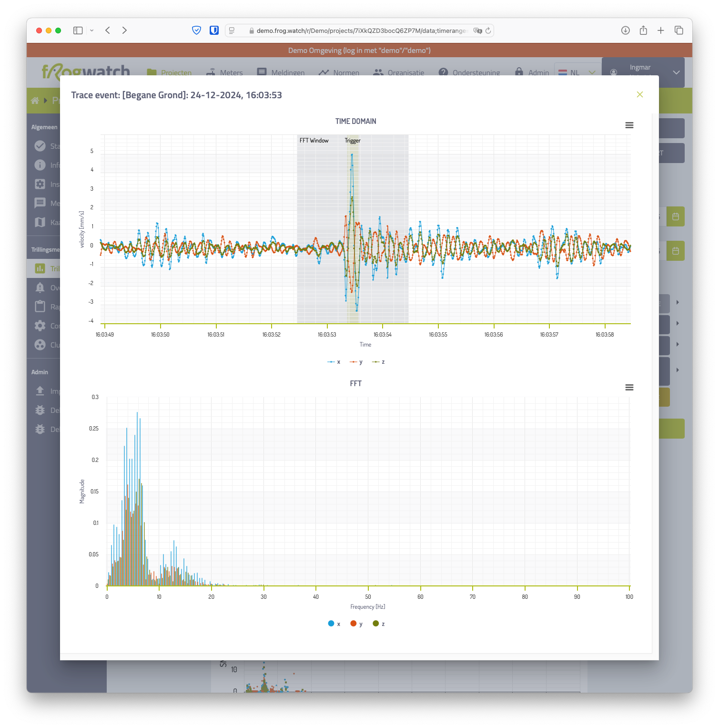
Task: Open the Organisatie menu item
Action: tap(399, 72)
